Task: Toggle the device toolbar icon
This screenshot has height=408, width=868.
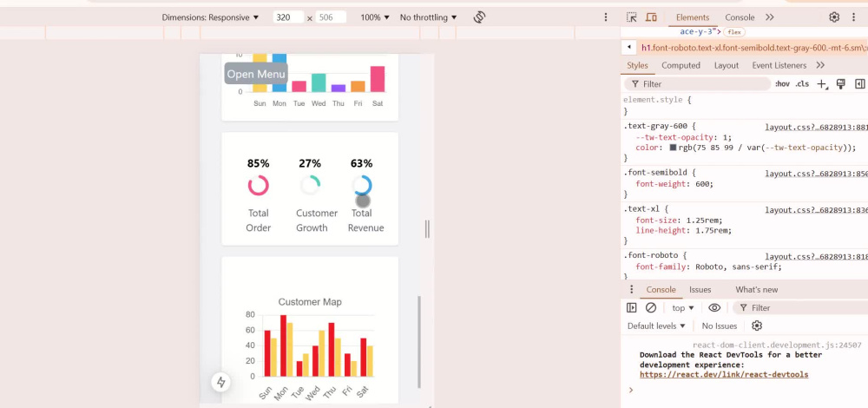Action: click(x=651, y=17)
